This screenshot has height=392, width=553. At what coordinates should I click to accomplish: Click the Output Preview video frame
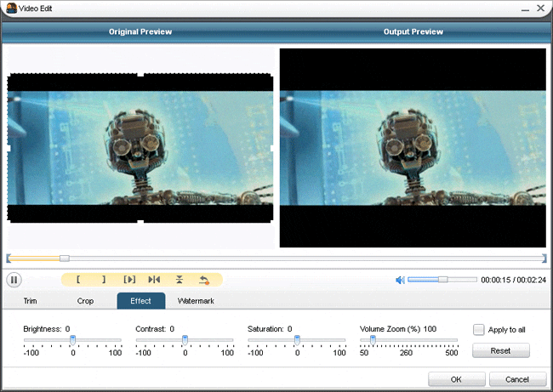pos(413,148)
